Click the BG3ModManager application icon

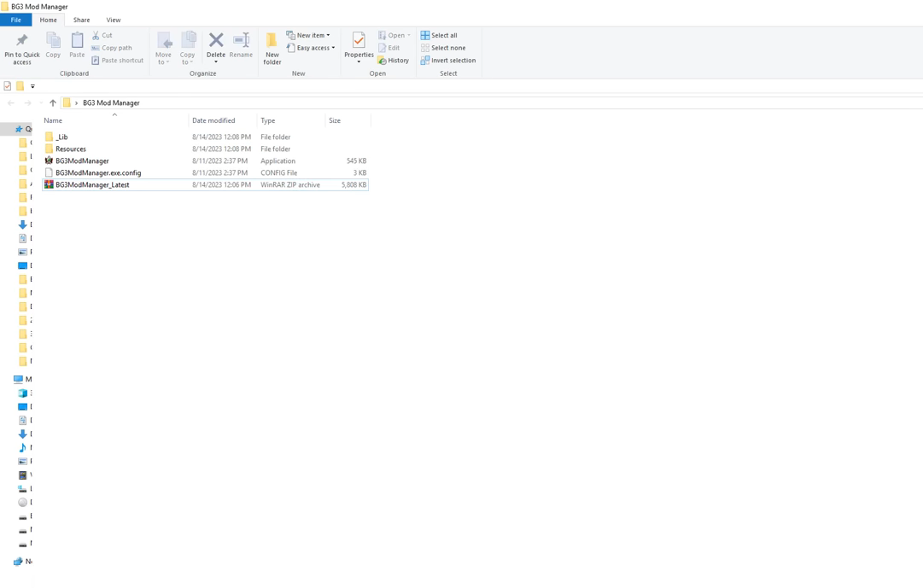click(49, 160)
